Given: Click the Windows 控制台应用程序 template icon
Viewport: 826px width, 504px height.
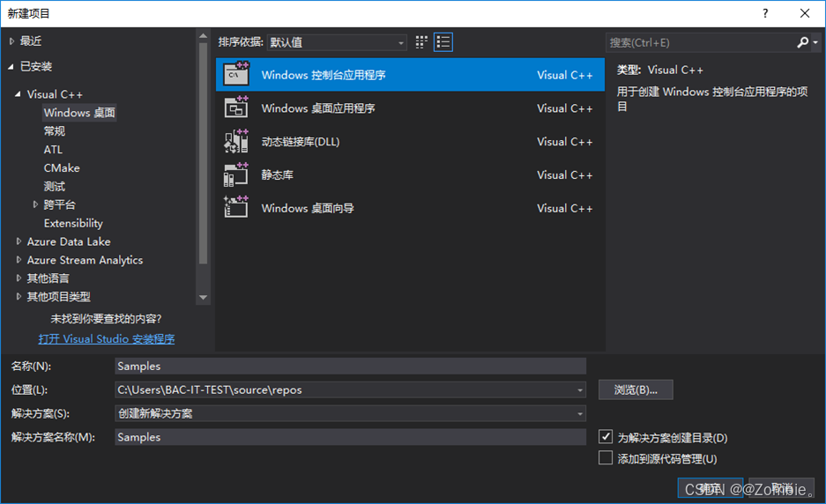Looking at the screenshot, I should tap(236, 74).
